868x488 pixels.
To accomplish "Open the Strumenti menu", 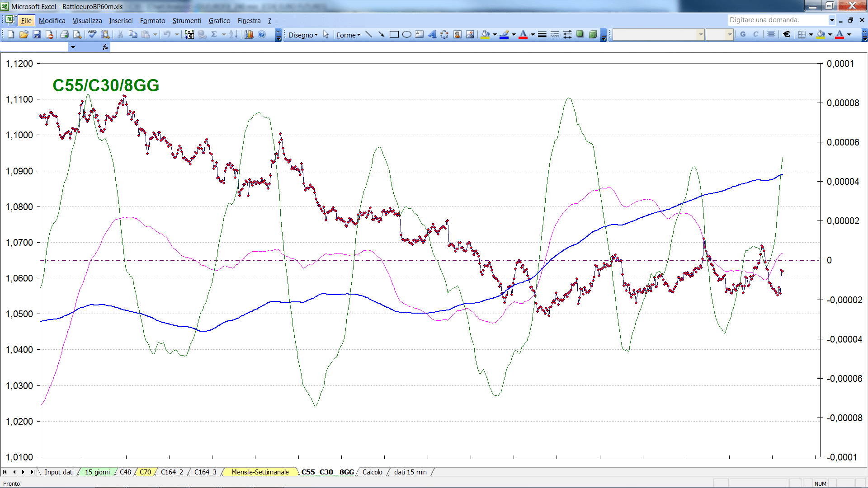I will (x=187, y=21).
